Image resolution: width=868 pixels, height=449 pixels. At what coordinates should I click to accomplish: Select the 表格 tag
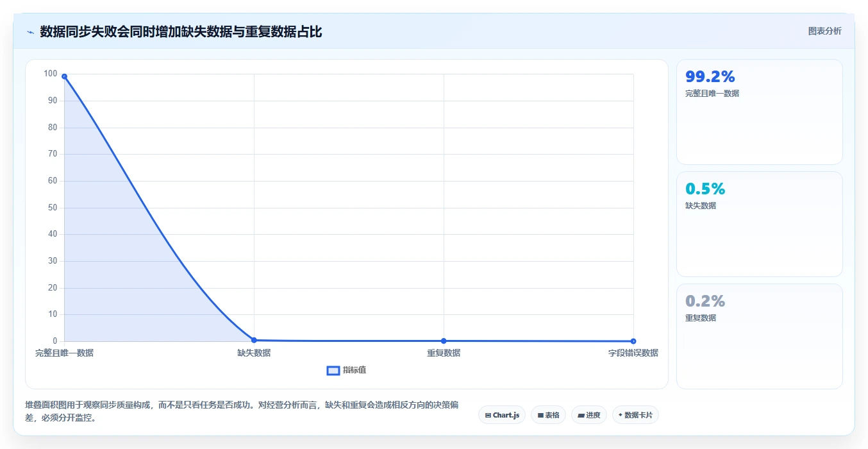click(548, 415)
